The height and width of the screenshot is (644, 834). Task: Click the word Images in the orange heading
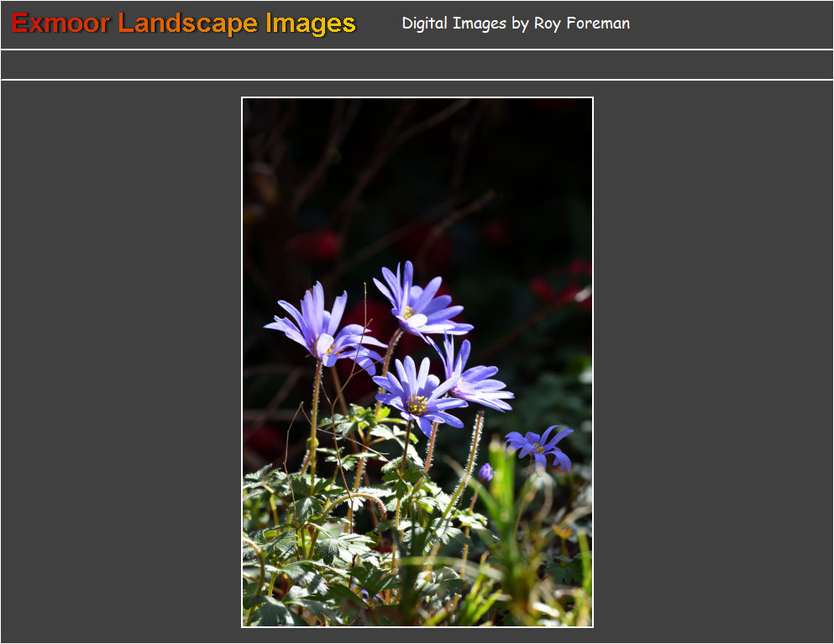pyautogui.click(x=310, y=24)
